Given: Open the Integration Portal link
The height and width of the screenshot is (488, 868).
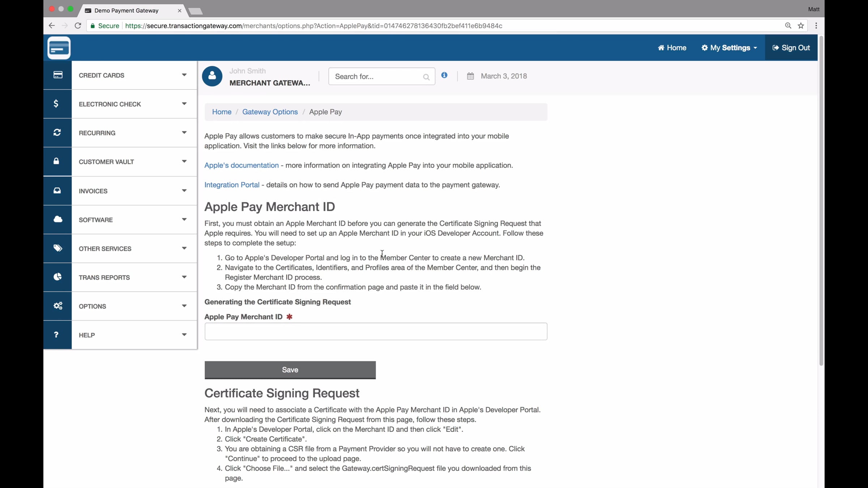Looking at the screenshot, I should [232, 185].
